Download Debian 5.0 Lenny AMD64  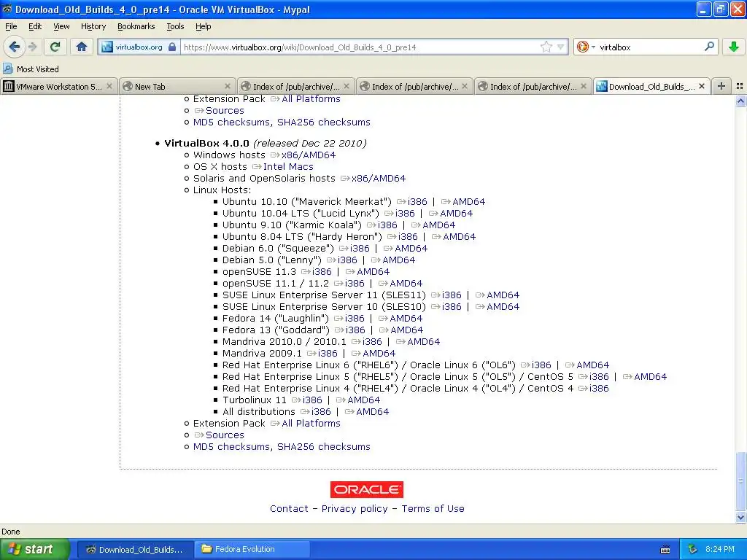[399, 260]
